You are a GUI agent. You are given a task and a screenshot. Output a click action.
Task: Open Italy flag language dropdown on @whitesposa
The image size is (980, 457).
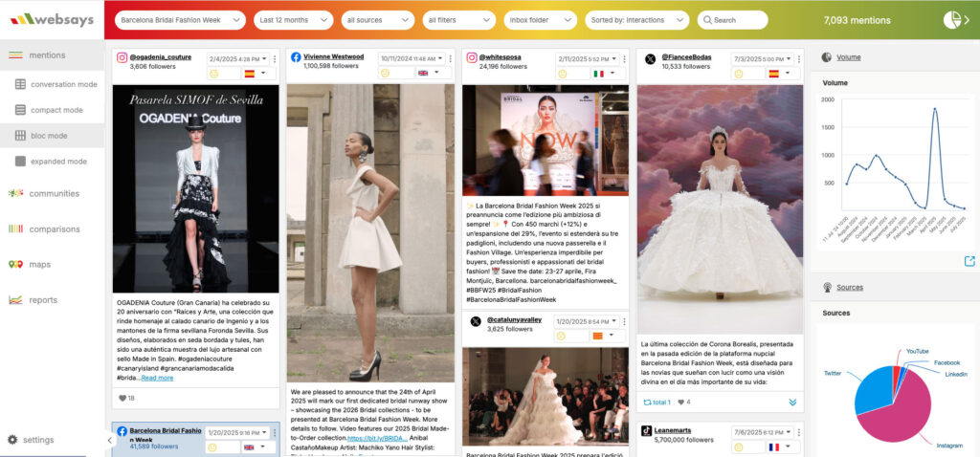[608, 74]
